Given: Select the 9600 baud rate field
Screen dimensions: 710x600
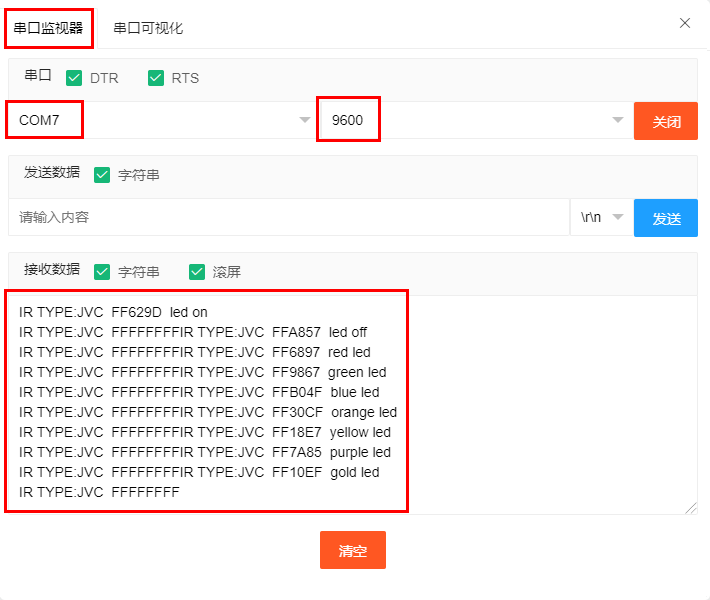Looking at the screenshot, I should (x=473, y=120).
